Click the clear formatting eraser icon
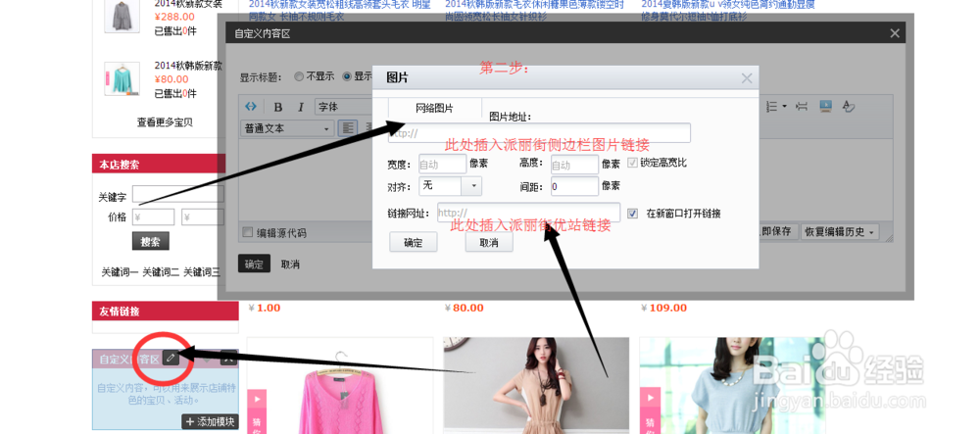980x434 pixels. (848, 106)
